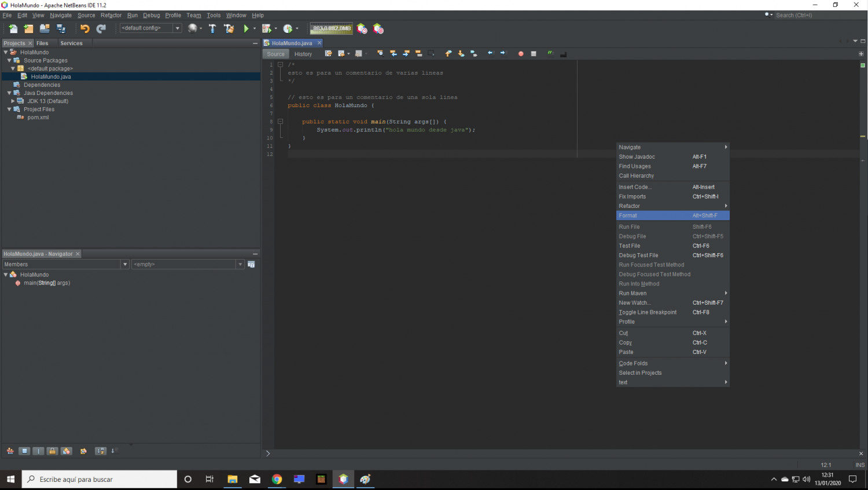This screenshot has height=490, width=868.
Task: Undo the last edit
Action: 85,28
